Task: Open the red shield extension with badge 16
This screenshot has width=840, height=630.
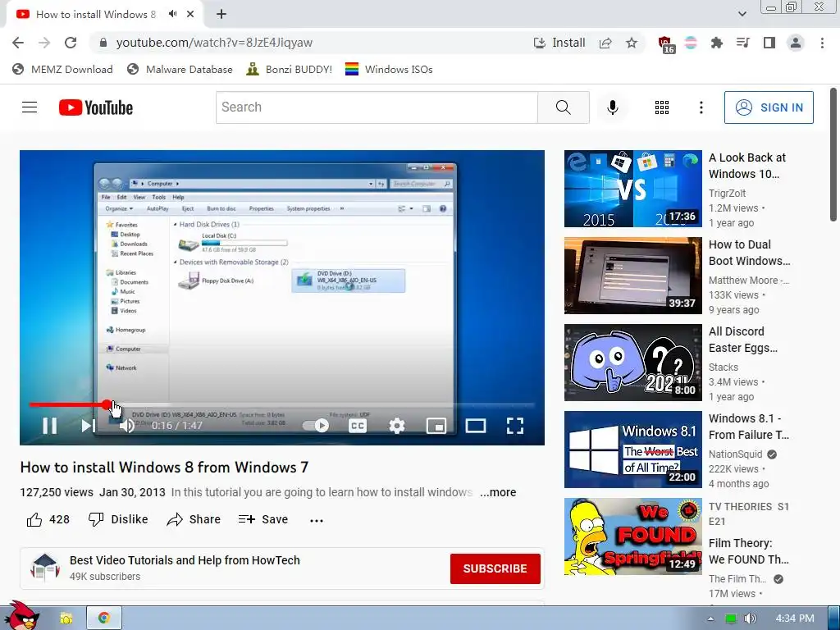Action: [x=666, y=44]
